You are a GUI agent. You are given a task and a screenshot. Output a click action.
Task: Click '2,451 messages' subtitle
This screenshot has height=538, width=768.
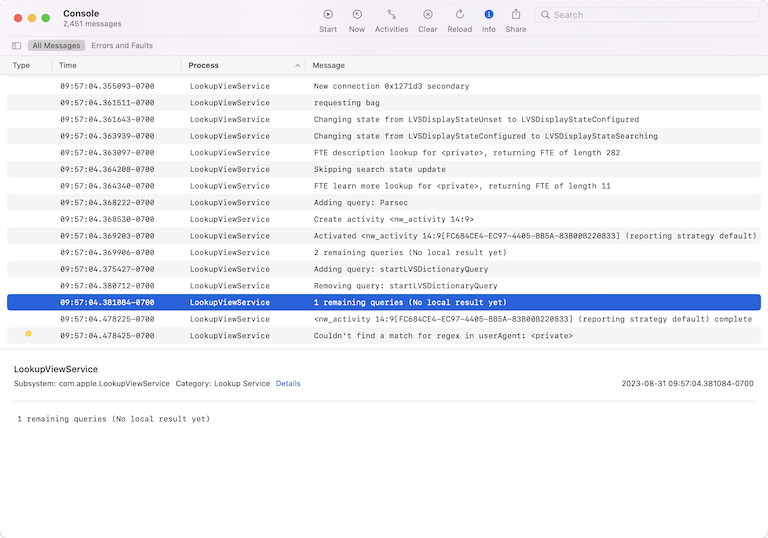click(92, 24)
